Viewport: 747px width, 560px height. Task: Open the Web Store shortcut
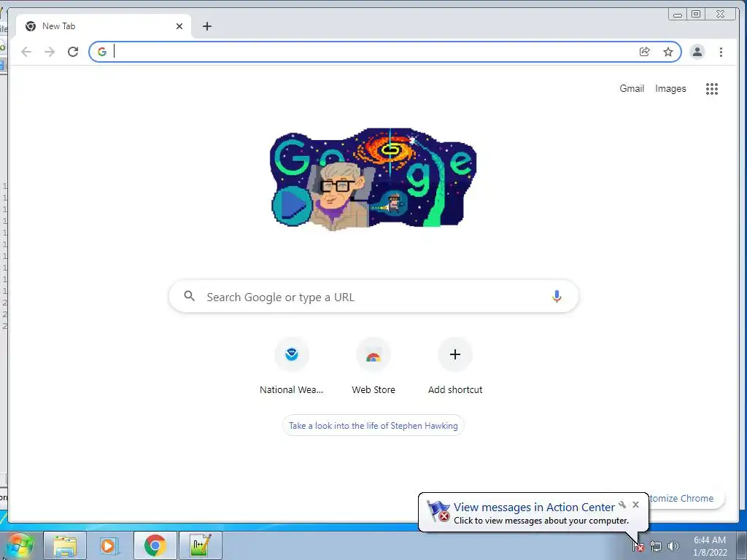pyautogui.click(x=373, y=367)
